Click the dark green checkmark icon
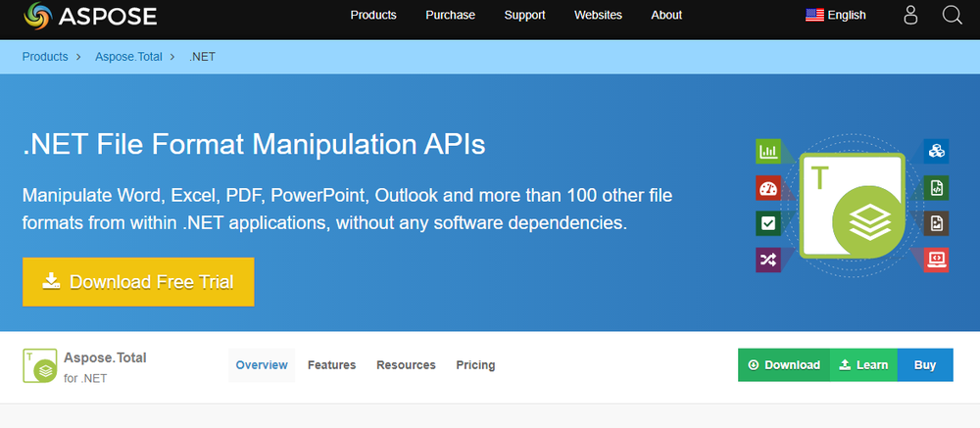Viewport: 980px width, 428px height. pos(767,223)
